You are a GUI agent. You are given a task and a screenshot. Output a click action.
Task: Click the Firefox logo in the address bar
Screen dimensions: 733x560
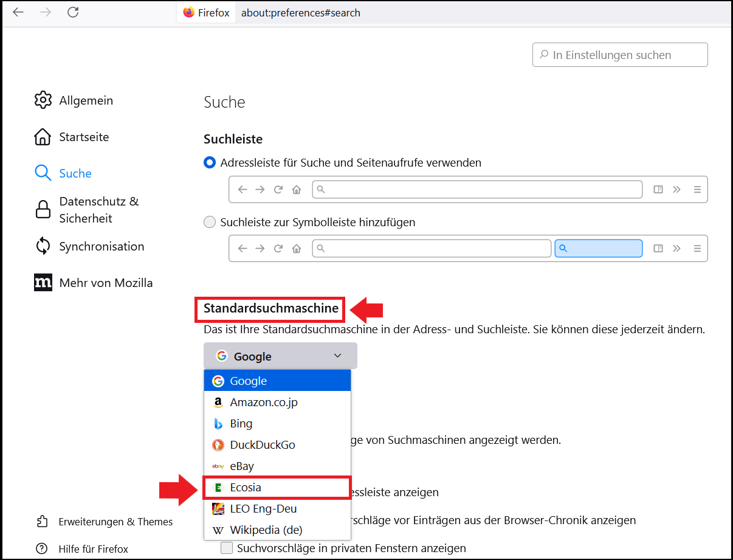click(x=189, y=12)
